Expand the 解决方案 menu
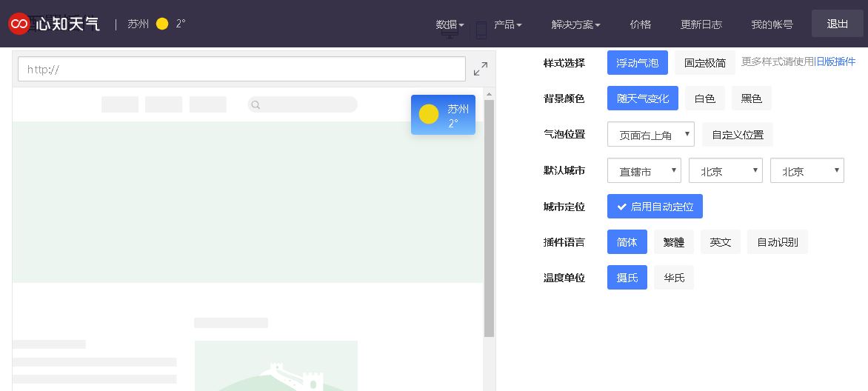 [x=575, y=24]
